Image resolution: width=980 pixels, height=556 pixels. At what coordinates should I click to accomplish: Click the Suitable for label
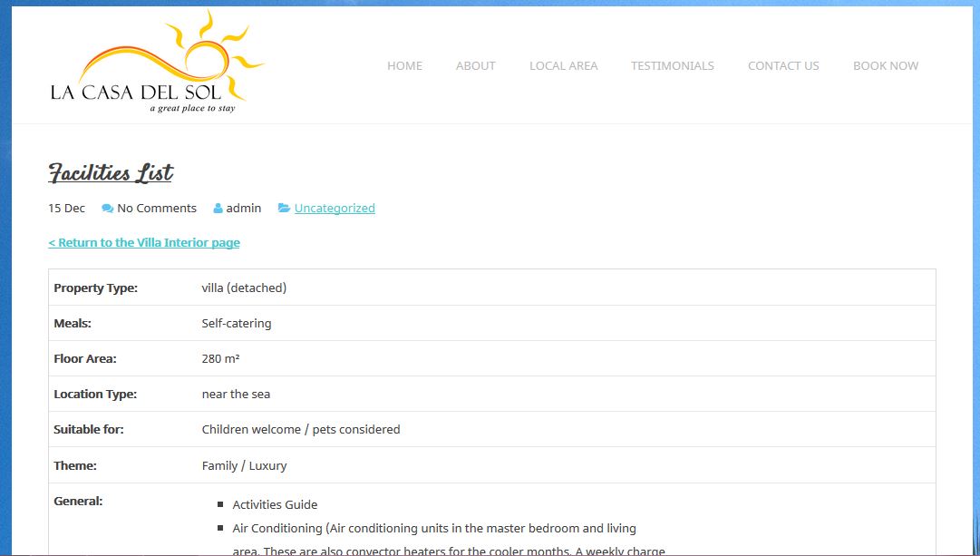pos(89,430)
